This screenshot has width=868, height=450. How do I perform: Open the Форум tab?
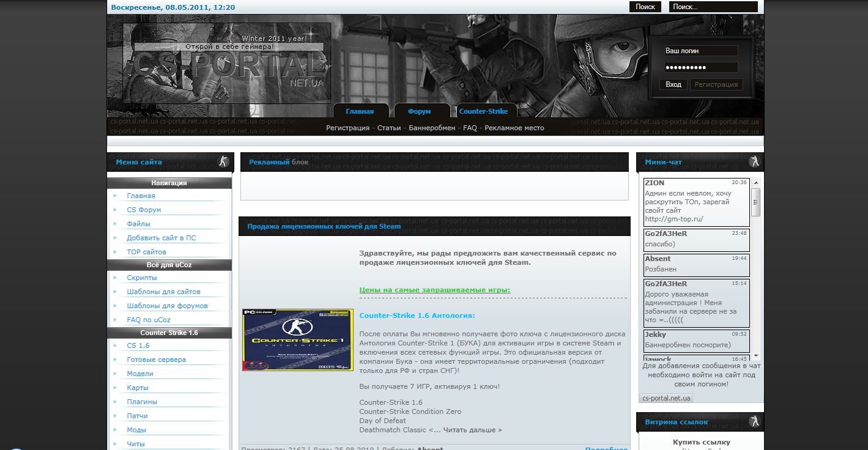click(420, 111)
